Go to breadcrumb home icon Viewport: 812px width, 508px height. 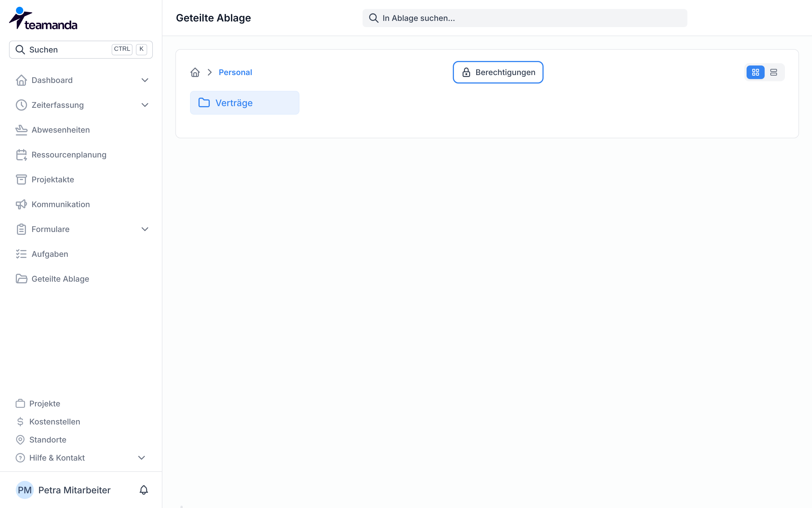195,72
